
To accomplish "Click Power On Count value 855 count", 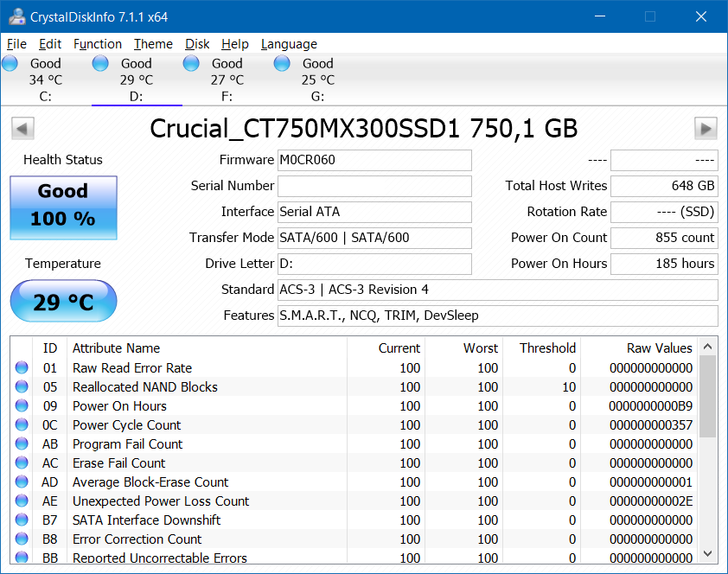I will click(664, 238).
